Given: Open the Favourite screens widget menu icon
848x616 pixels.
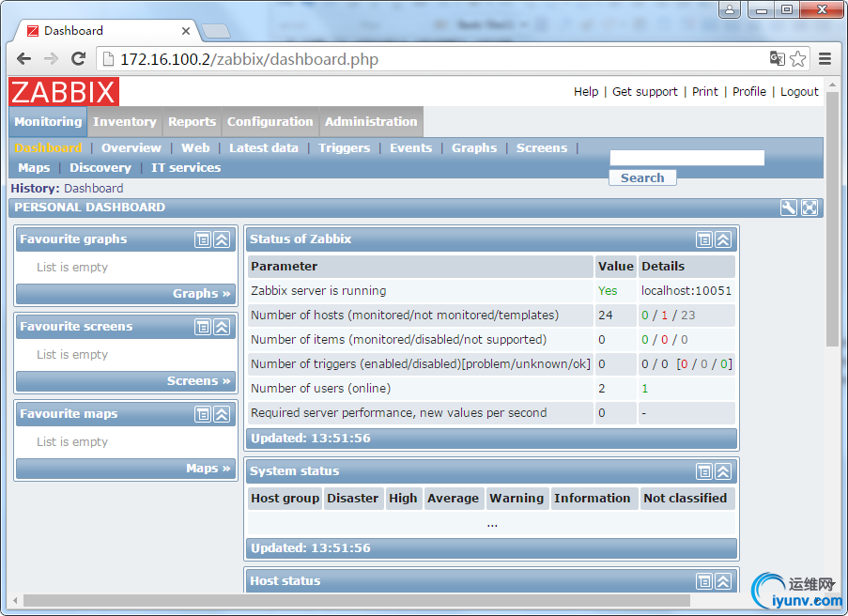Looking at the screenshot, I should (x=203, y=327).
